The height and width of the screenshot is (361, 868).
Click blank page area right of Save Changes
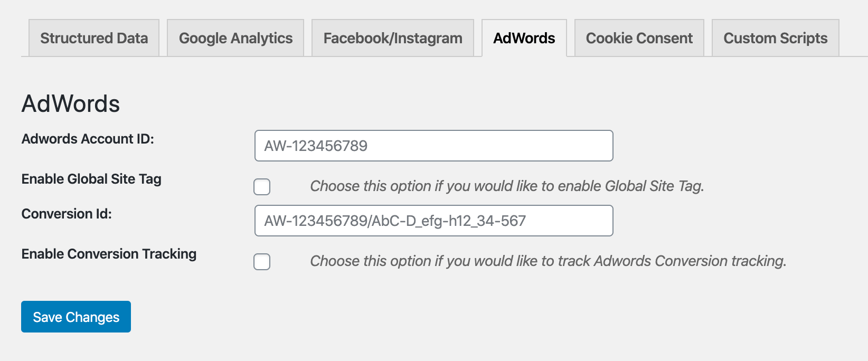(x=422, y=317)
